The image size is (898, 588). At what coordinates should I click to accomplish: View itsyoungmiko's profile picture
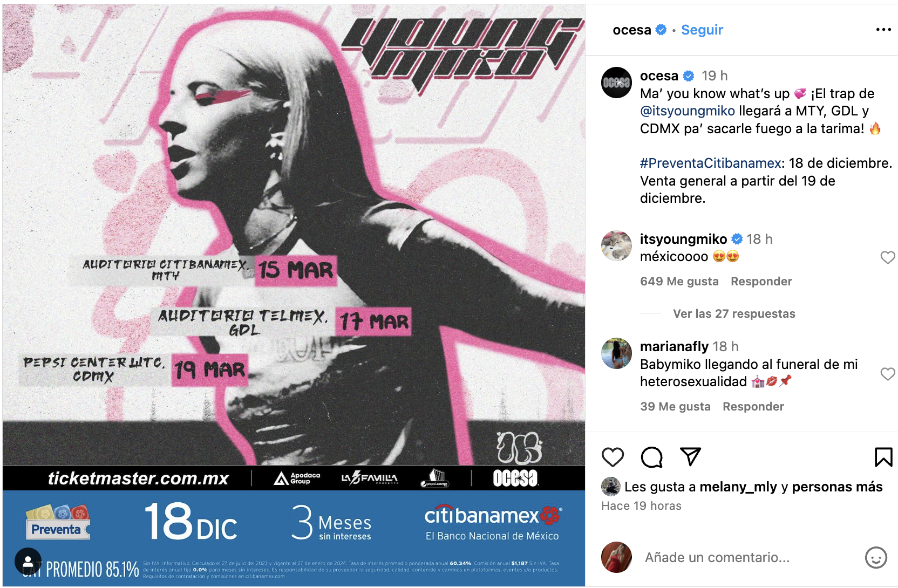click(616, 246)
